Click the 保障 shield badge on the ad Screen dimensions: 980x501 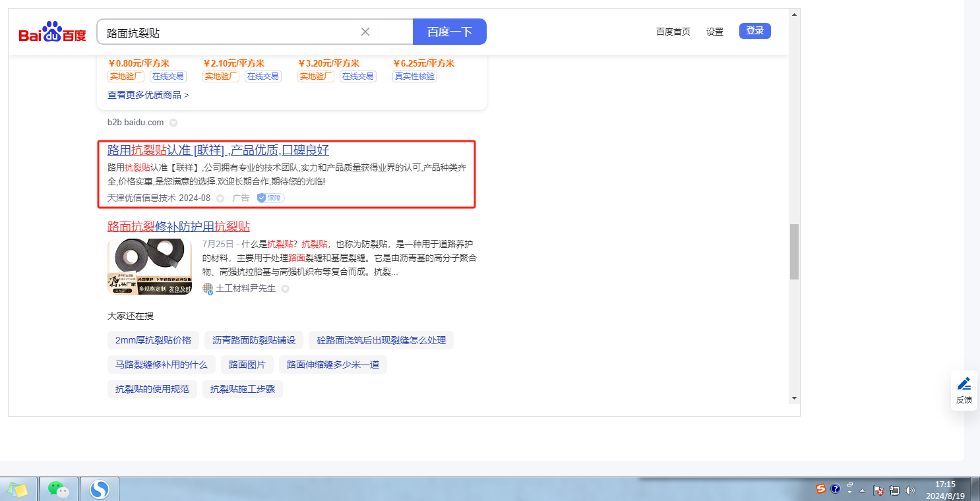(270, 198)
